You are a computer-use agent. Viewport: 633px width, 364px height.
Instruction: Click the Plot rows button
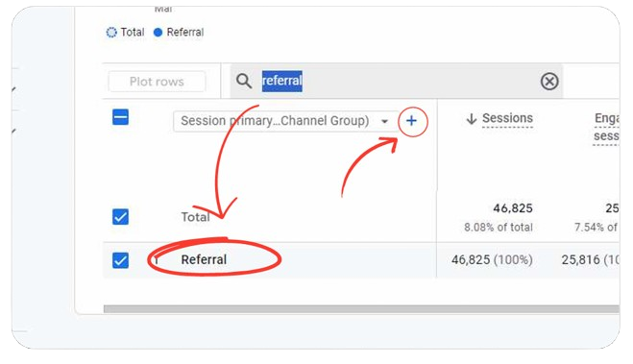coord(157,82)
